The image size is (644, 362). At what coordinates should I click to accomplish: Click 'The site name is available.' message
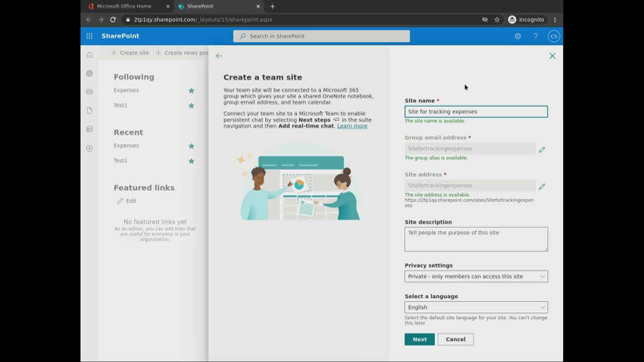point(435,121)
